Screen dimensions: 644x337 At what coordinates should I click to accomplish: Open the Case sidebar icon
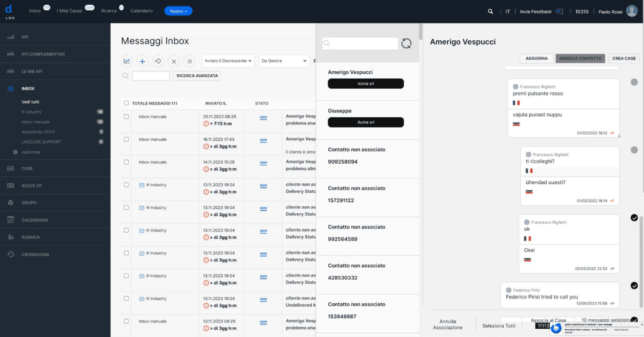coord(11,168)
